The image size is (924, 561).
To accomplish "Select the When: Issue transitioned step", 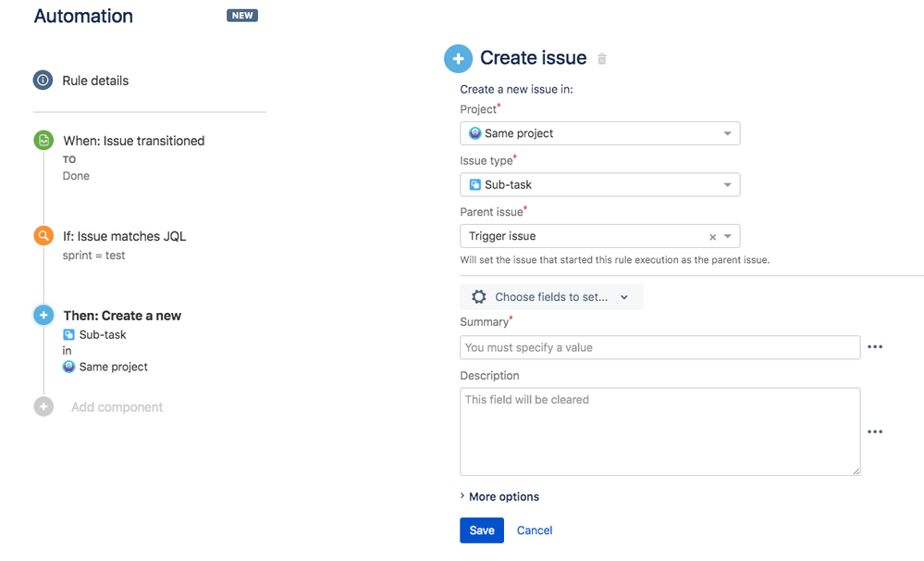I will 133,140.
